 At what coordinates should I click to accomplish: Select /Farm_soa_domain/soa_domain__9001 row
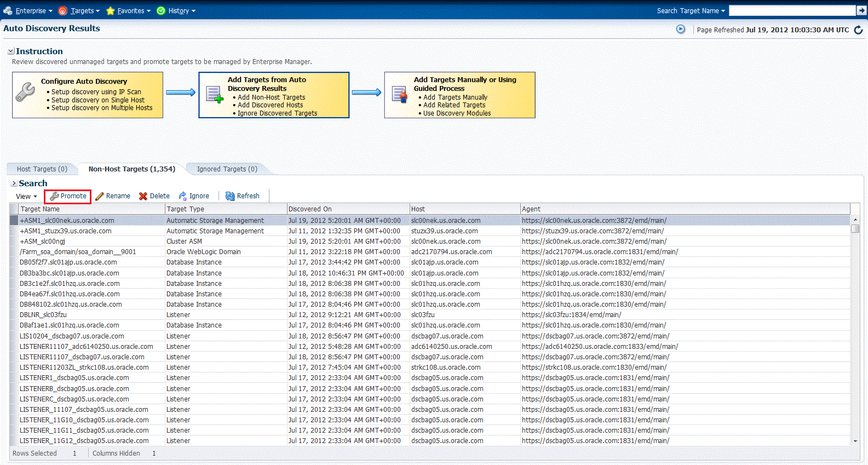430,252
